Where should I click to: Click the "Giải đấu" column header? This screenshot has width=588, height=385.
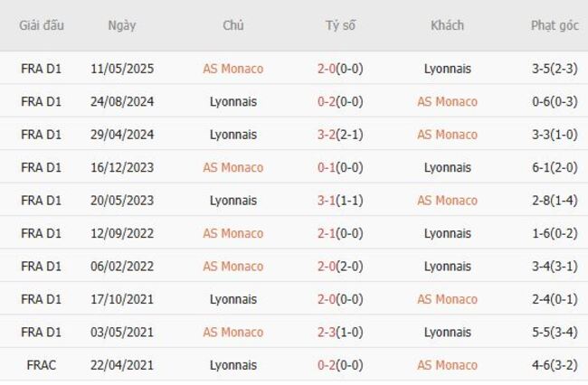point(42,25)
